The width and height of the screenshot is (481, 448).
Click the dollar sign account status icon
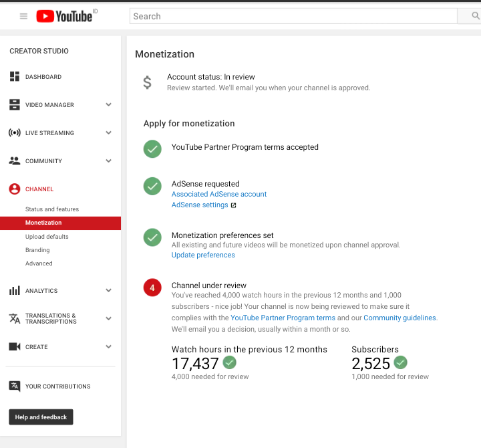[x=147, y=82]
